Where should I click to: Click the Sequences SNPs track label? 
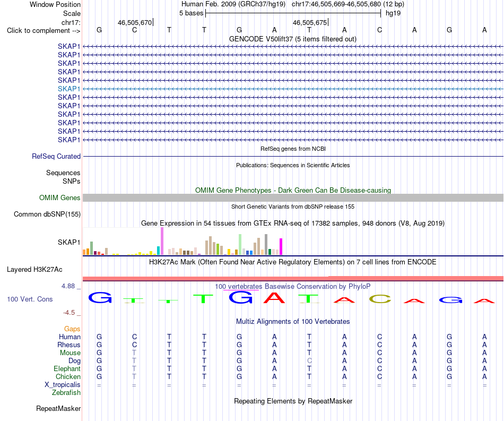[x=63, y=177]
